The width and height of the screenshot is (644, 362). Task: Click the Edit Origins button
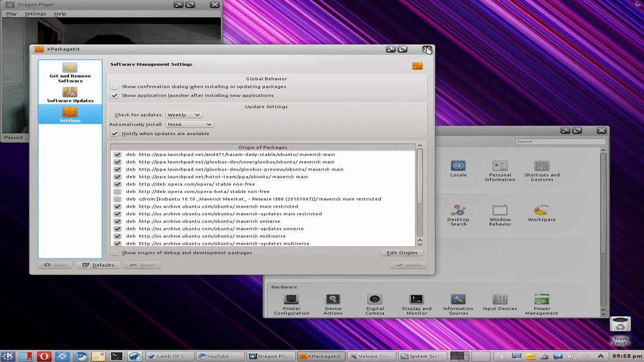click(x=402, y=253)
